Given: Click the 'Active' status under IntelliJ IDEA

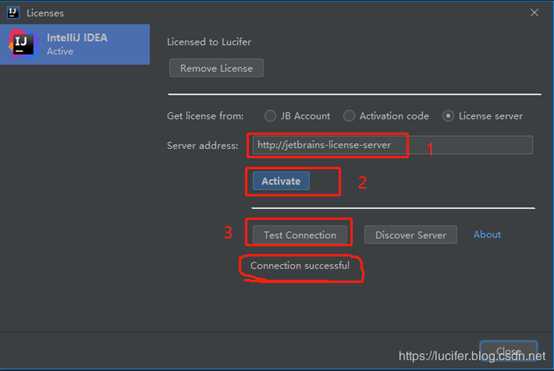Looking at the screenshot, I should pos(60,52).
